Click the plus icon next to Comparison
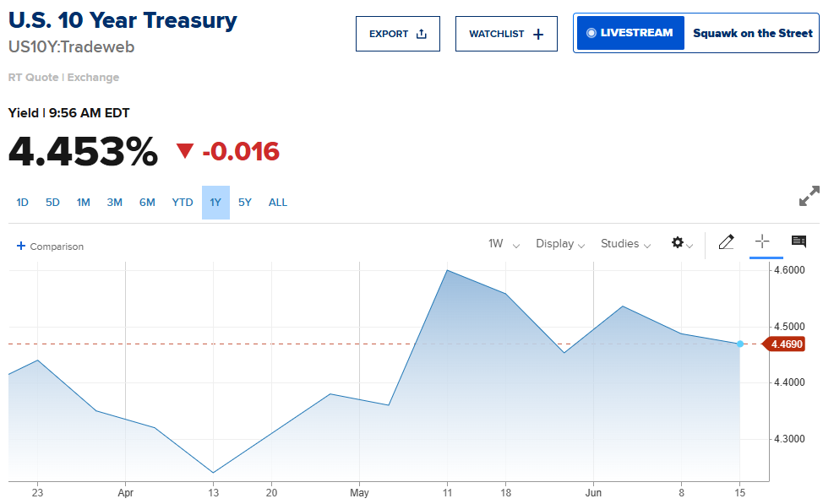Viewport: 834px width, 504px height. pyautogui.click(x=21, y=246)
